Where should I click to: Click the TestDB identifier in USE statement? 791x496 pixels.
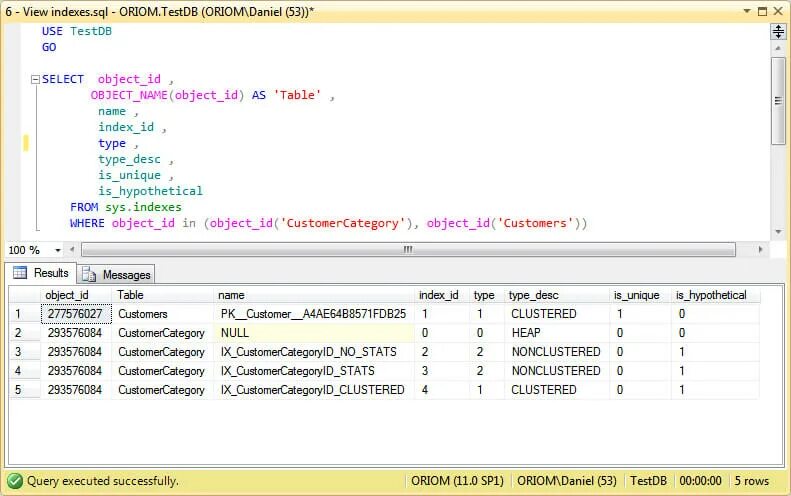(x=91, y=31)
